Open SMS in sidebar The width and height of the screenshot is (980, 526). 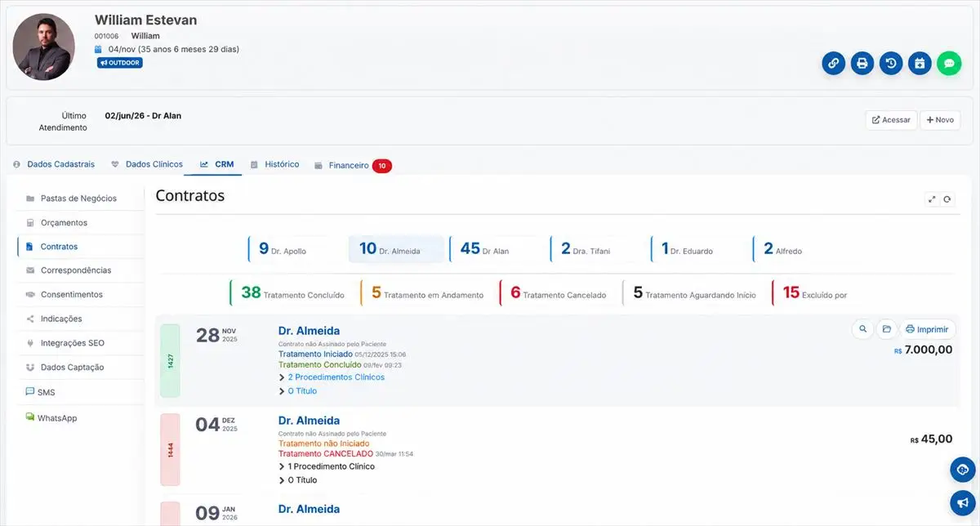point(78,392)
